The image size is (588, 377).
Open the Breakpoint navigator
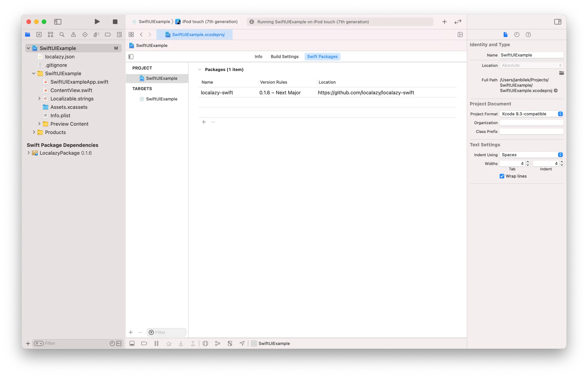108,34
